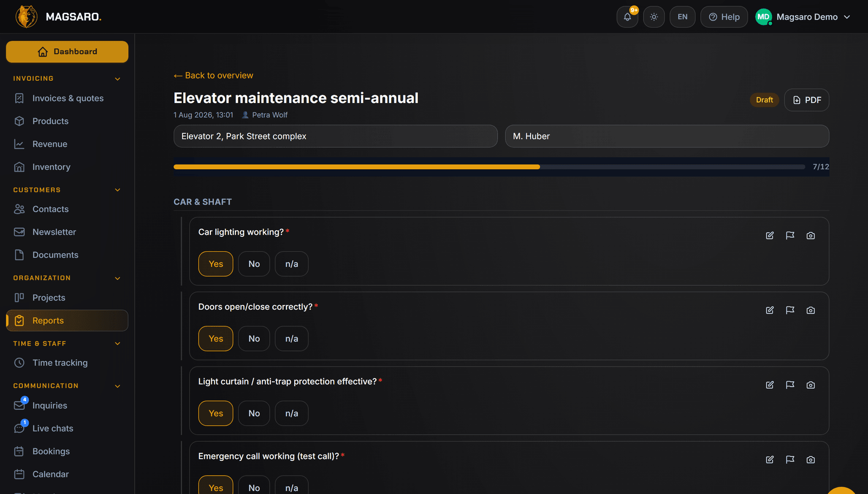The image size is (868, 494).
Task: Flag the Car lighting question
Action: coord(790,235)
